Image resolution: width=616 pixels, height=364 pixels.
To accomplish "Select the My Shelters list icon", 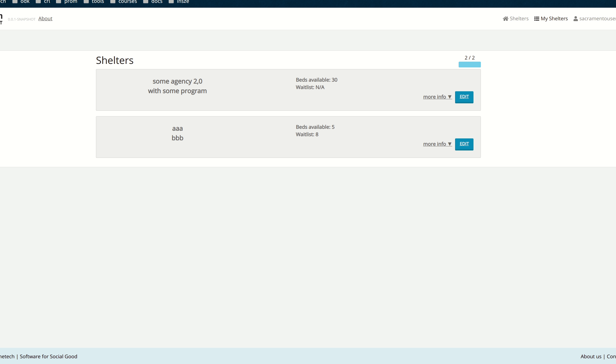I will [536, 18].
